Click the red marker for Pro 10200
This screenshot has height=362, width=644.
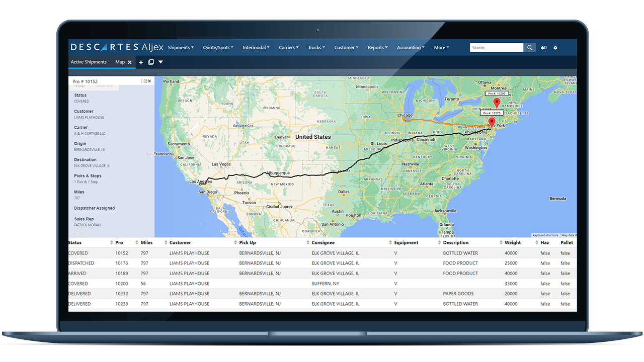(497, 104)
